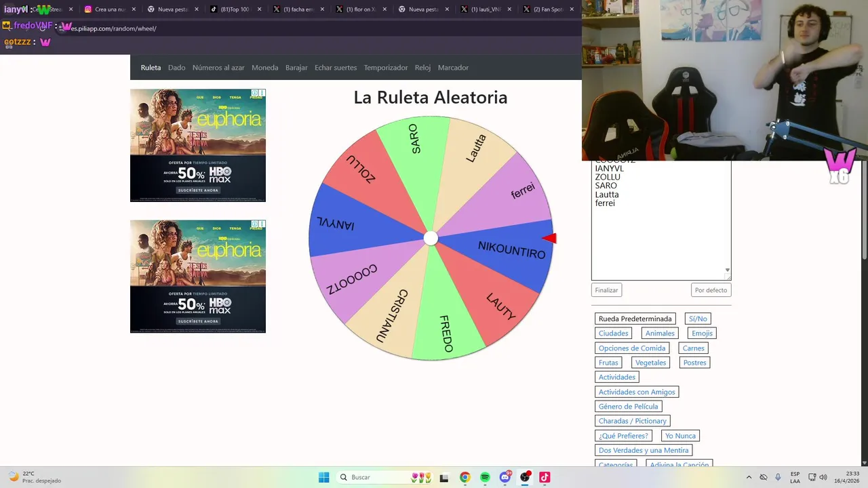Open Google Chrome from the taskbar
This screenshot has width=868, height=488.
[x=465, y=477]
